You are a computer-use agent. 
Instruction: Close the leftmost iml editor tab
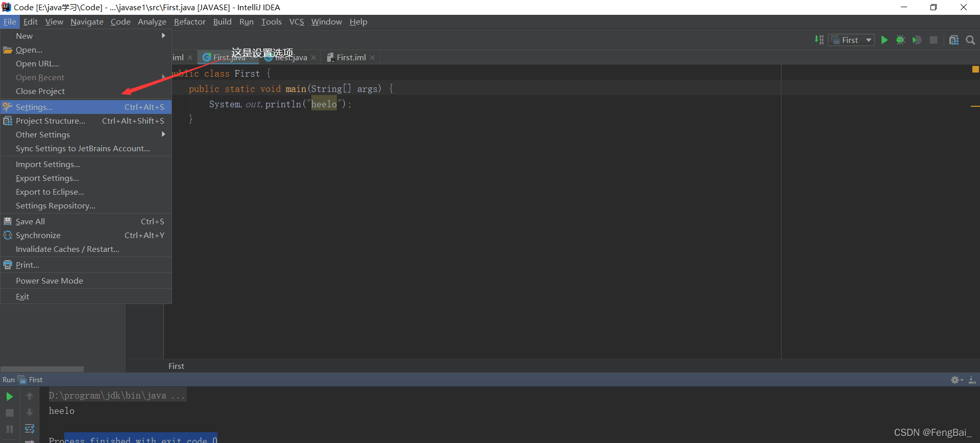click(190, 58)
